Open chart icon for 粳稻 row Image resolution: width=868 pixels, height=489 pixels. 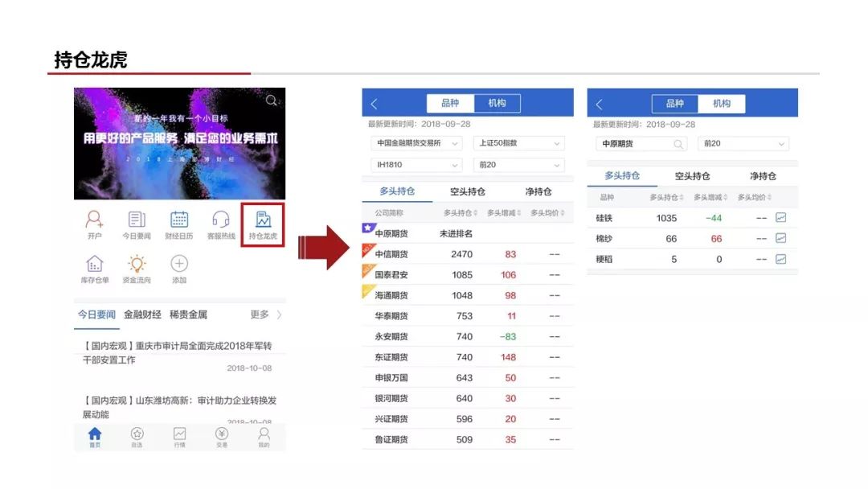pyautogui.click(x=780, y=259)
